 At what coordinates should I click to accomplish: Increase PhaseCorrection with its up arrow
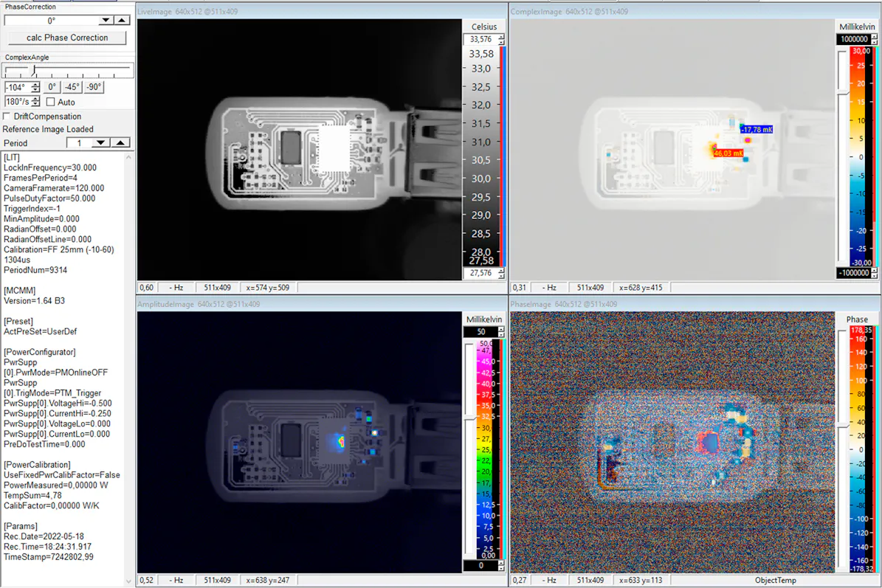122,20
